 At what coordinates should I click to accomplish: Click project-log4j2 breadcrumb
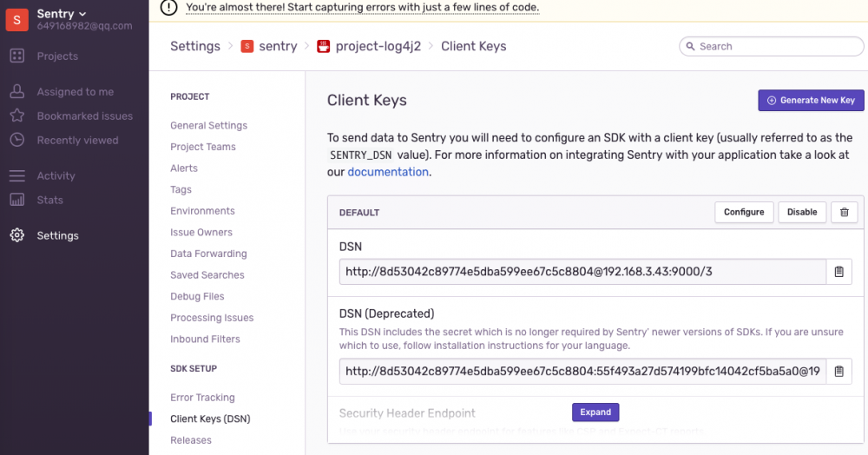click(x=378, y=47)
